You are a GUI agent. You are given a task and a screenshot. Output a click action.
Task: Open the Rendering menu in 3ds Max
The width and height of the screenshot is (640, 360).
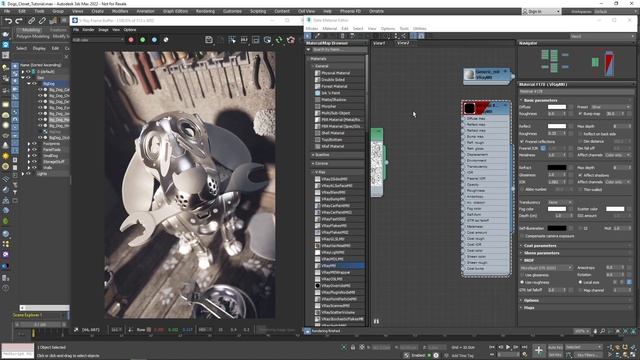[205, 11]
